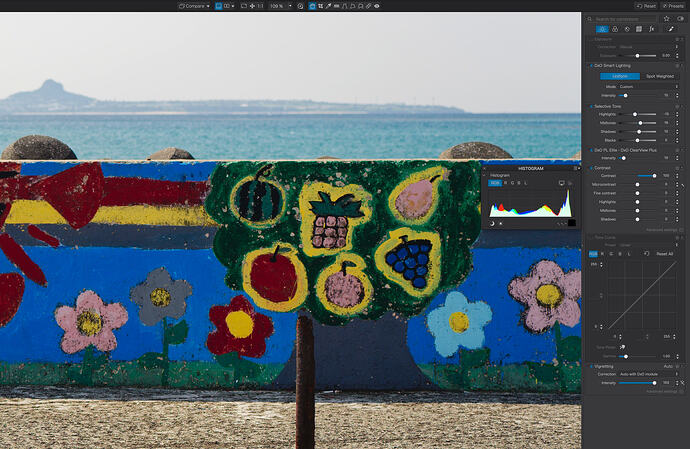Select L channel in Tone Curve
This screenshot has width=690, height=449.
[x=629, y=254]
